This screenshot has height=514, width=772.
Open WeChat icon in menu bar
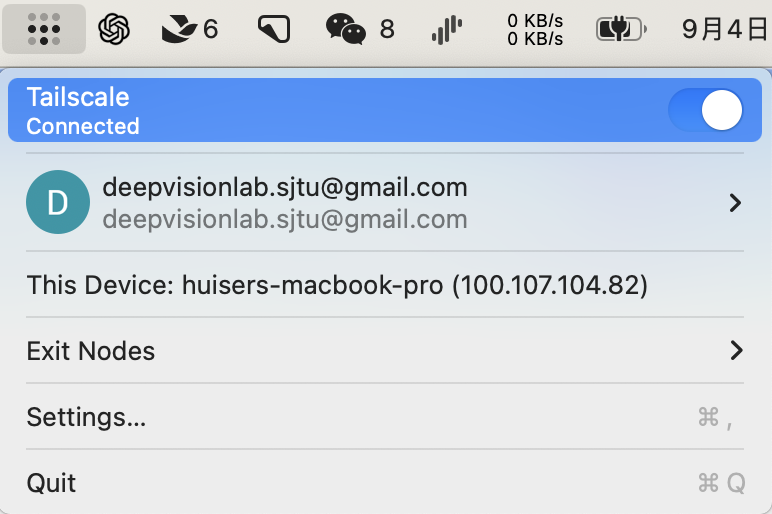[347, 29]
